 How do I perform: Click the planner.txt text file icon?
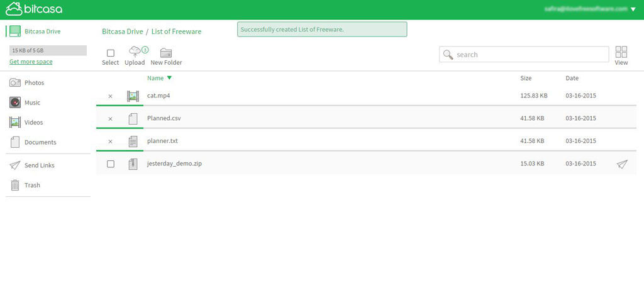133,142
